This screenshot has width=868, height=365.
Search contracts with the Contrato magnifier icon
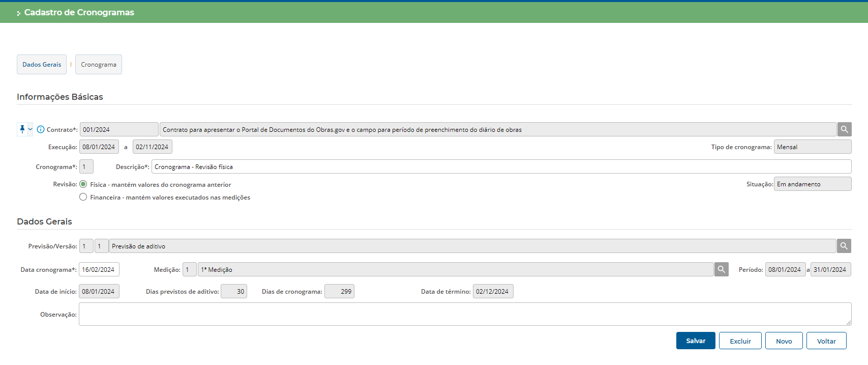(x=844, y=129)
